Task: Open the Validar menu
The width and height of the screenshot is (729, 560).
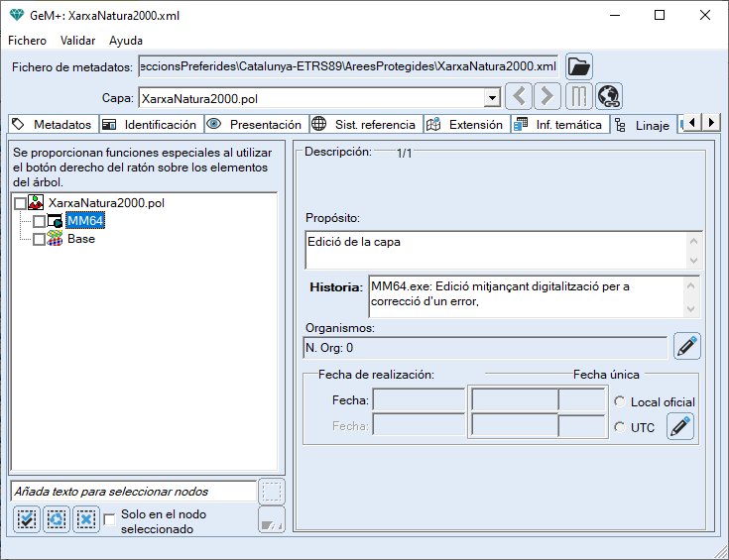Action: [77, 41]
